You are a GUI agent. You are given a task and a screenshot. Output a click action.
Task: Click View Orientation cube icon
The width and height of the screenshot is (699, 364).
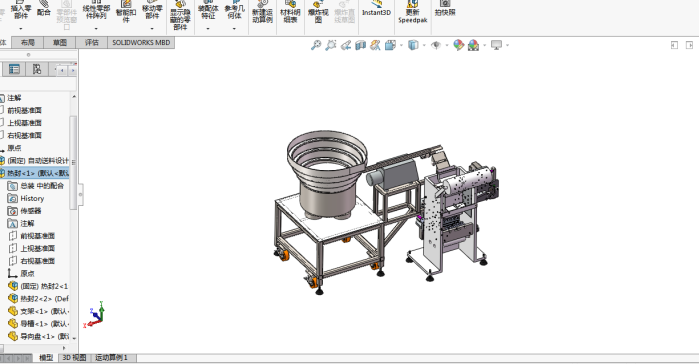390,45
